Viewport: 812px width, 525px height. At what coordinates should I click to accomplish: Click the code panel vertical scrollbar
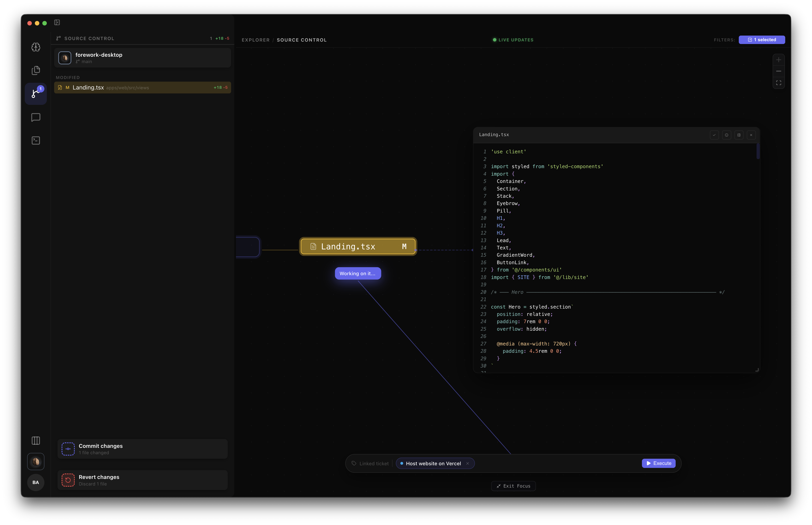(758, 151)
